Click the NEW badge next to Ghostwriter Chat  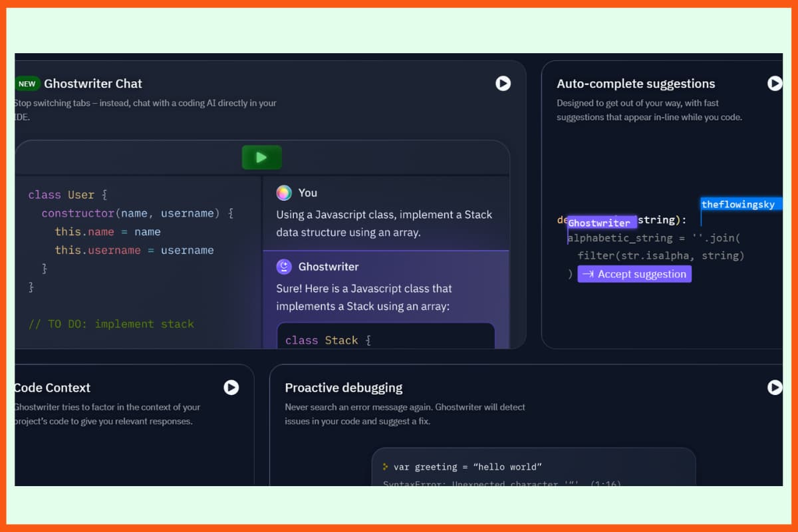(x=27, y=84)
